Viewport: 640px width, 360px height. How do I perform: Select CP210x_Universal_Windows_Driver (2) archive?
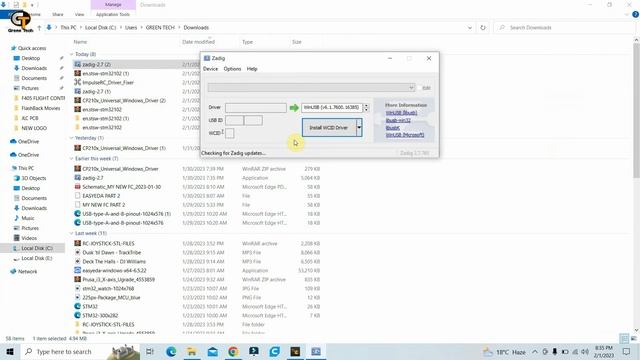click(124, 100)
